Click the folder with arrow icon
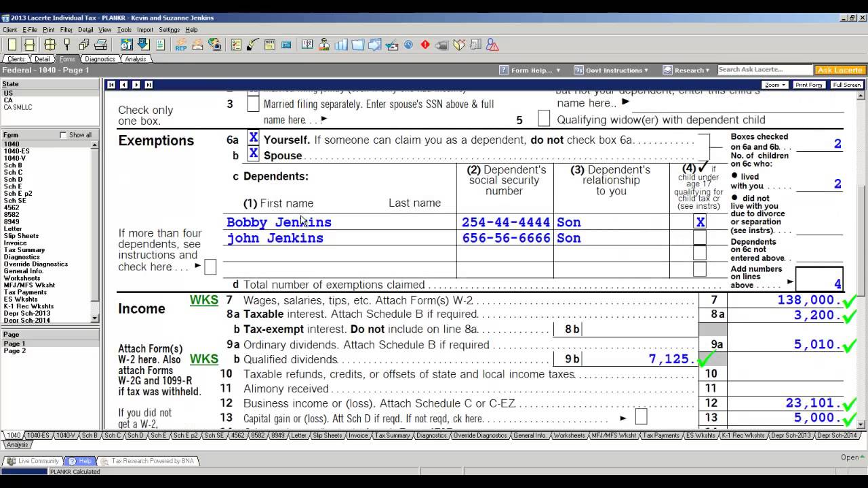 (375, 45)
